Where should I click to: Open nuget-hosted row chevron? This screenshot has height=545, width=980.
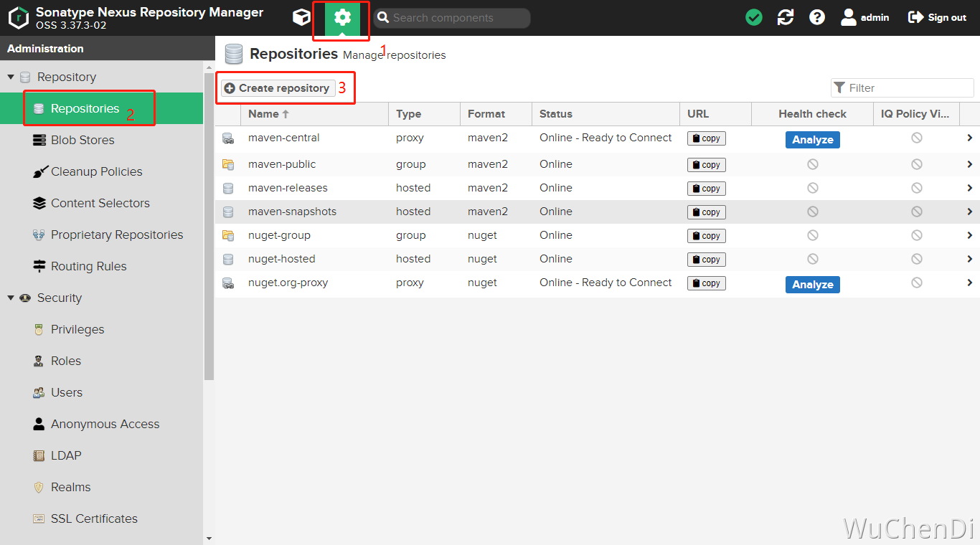pos(969,259)
